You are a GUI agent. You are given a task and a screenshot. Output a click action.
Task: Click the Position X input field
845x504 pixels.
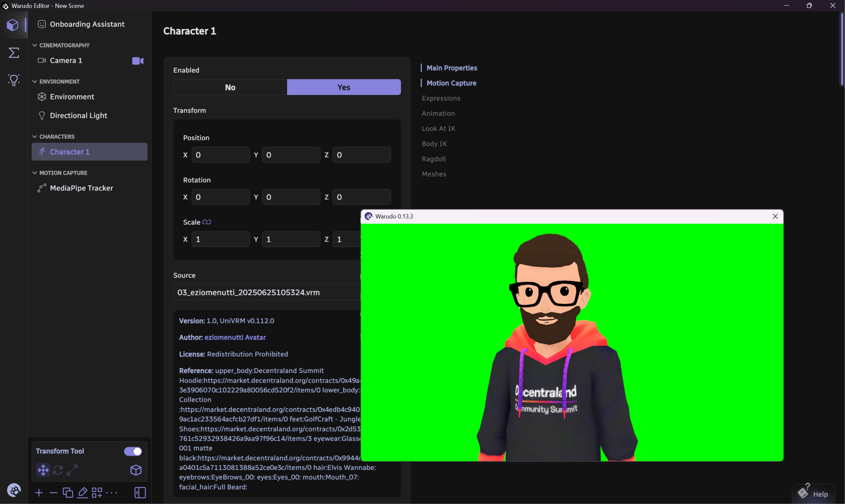(x=221, y=155)
